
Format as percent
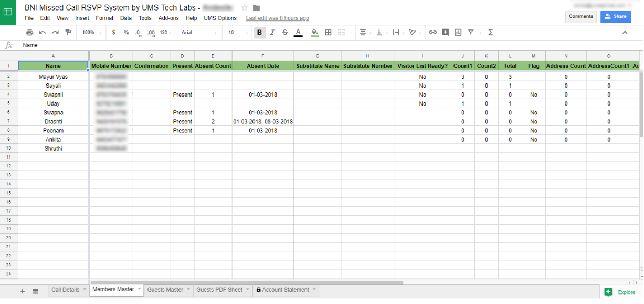point(126,33)
